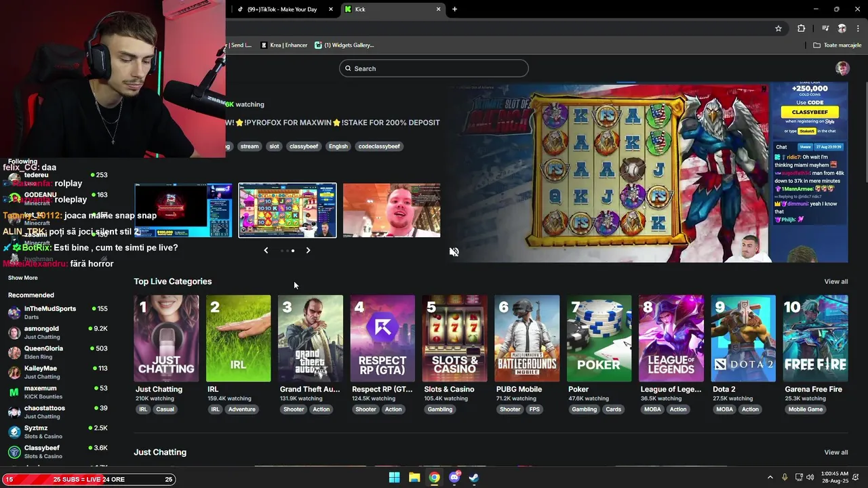Select the 'stream' tag
This screenshot has height=488, width=868.
[x=250, y=146]
